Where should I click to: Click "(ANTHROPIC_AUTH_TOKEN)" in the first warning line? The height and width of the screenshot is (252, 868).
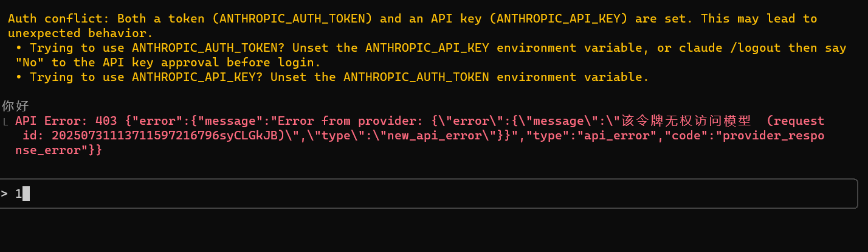[292, 19]
